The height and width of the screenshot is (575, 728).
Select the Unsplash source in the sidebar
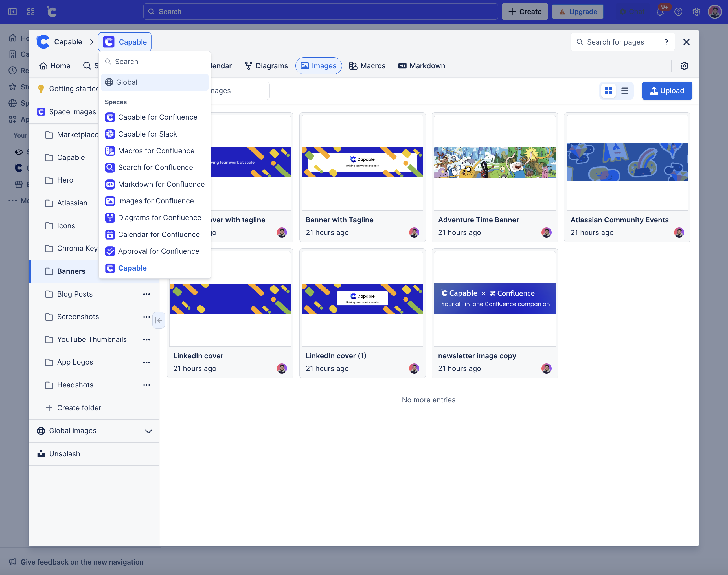65,453
